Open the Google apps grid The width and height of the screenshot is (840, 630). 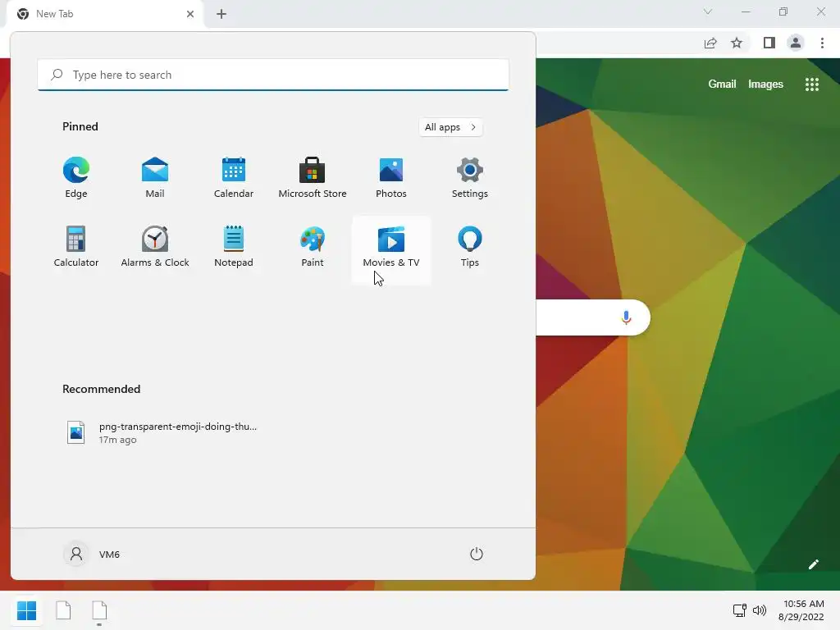[811, 84]
